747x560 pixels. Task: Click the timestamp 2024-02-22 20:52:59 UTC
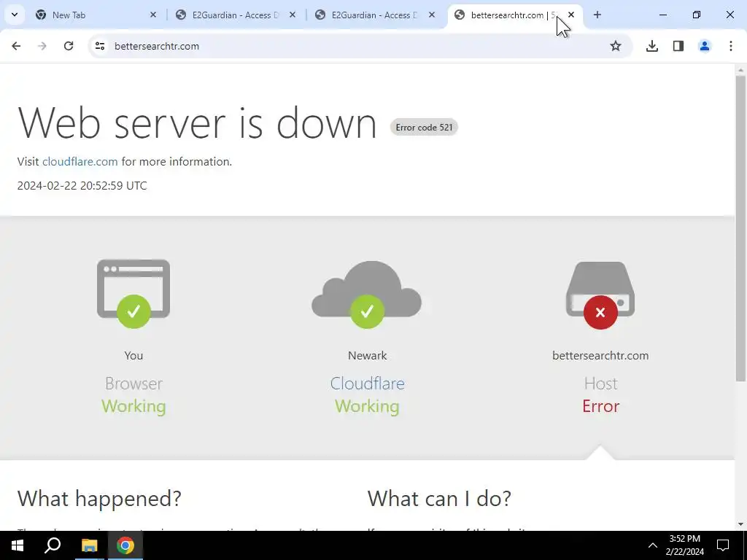82,186
